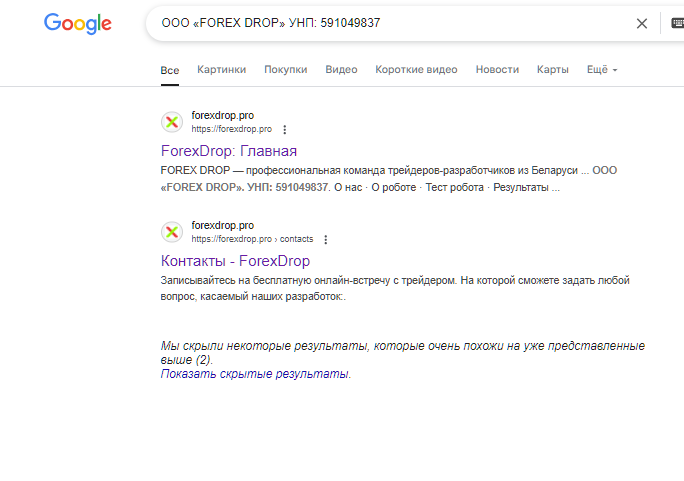The width and height of the screenshot is (684, 481).
Task: Switch to the Покупки tab
Action: click(x=286, y=70)
